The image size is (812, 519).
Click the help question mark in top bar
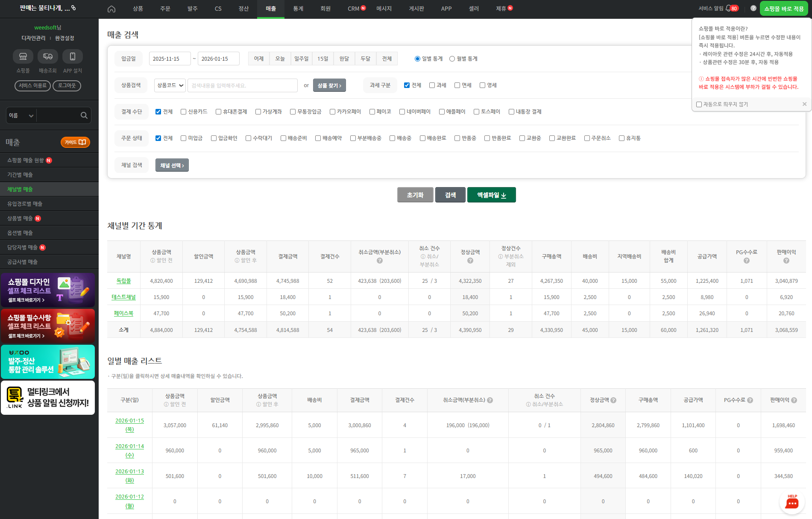(753, 8)
